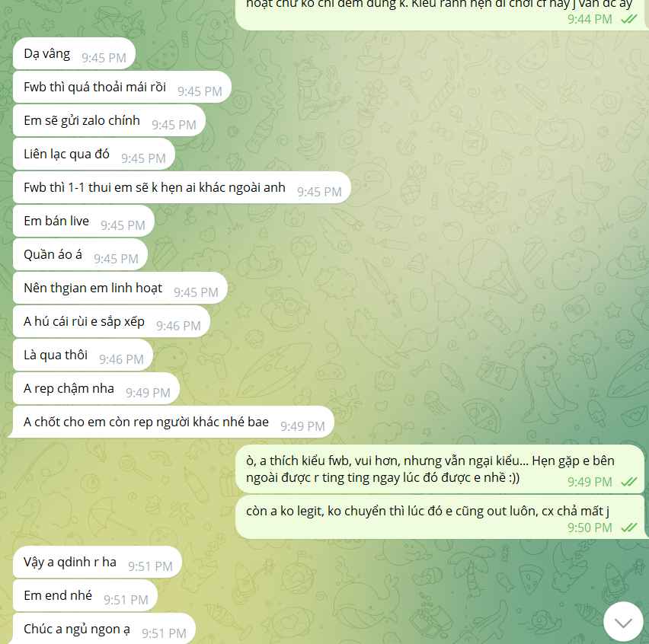649x644 pixels.
Task: Click outgoing message 'còn a ko legit, ko chuyển'
Action: coord(440,518)
